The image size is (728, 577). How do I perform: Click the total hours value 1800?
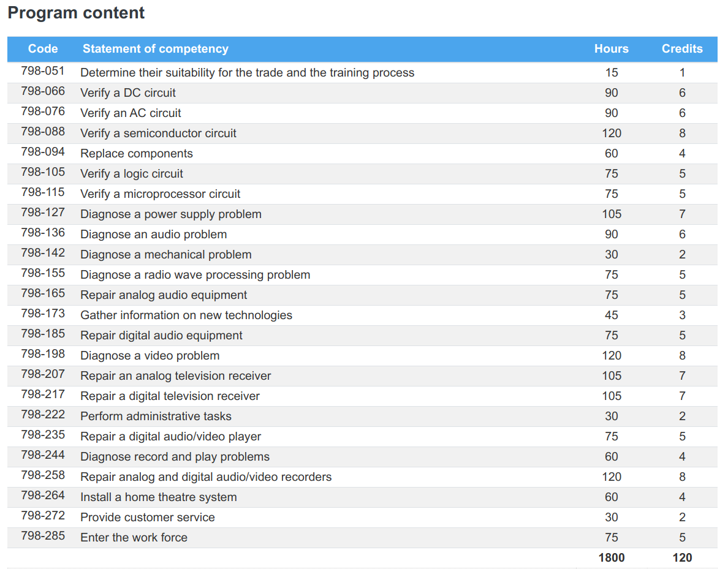click(611, 557)
